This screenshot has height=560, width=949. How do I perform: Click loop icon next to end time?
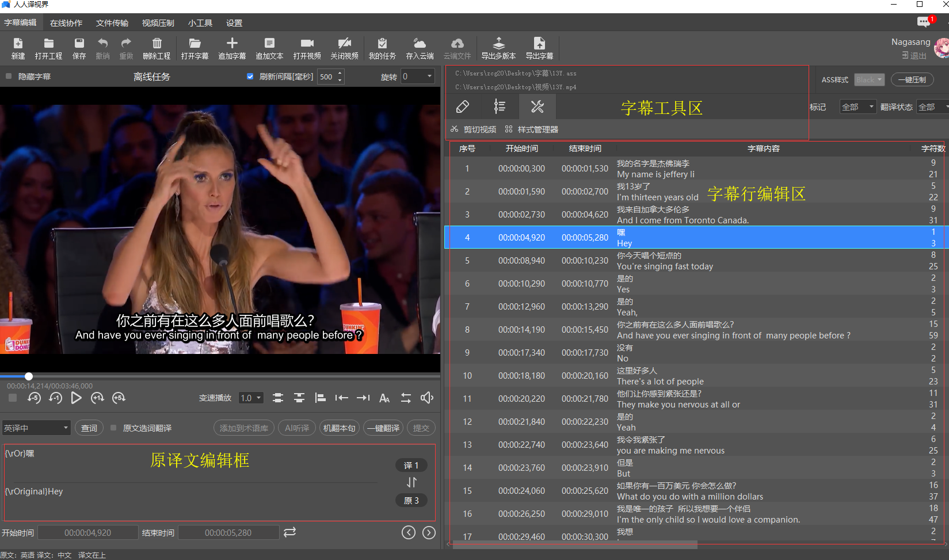[x=289, y=532]
